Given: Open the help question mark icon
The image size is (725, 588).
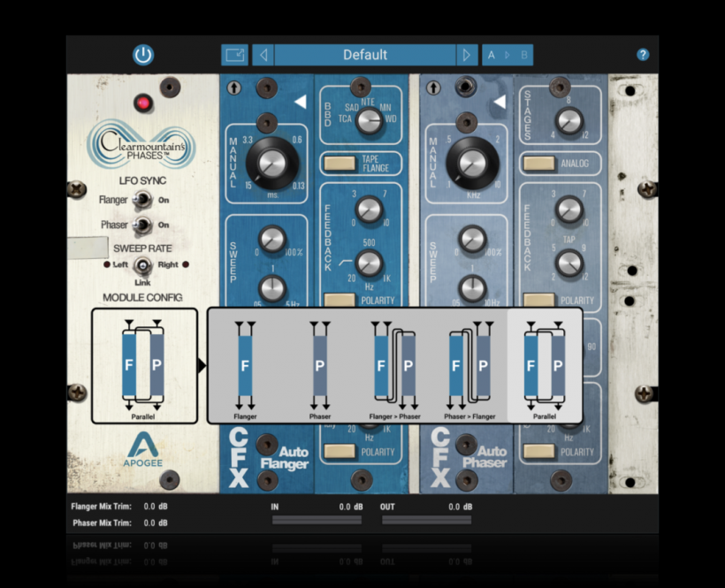Looking at the screenshot, I should click(643, 55).
